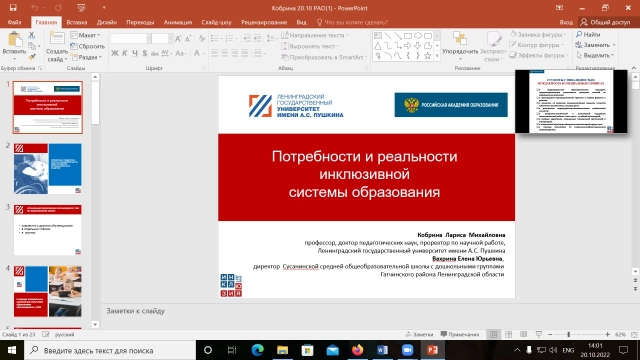Expand the Макет layout dropdown

[x=85, y=35]
